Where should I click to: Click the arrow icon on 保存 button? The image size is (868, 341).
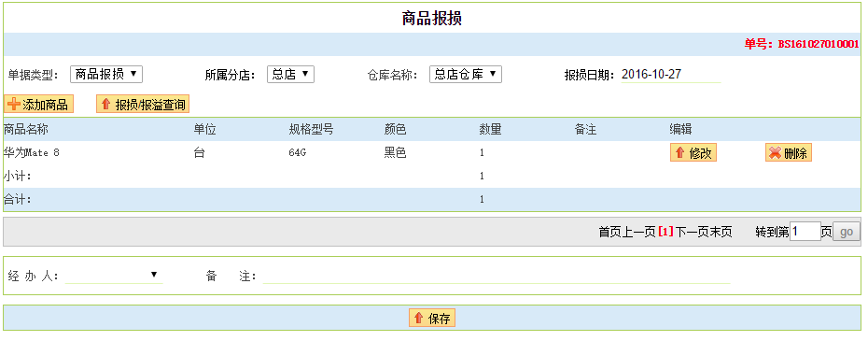coord(418,319)
